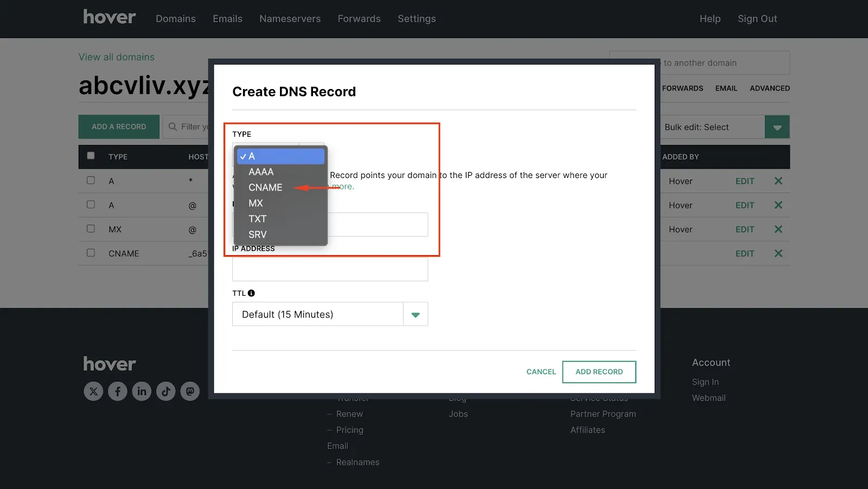Click CANCEL in the DNS dialog
868x489 pixels.
(541, 372)
